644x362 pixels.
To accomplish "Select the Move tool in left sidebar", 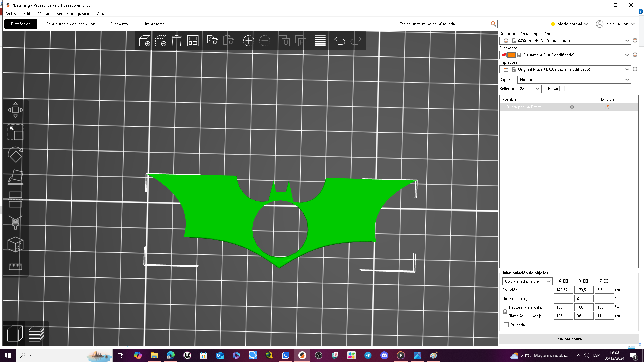I will (15, 110).
